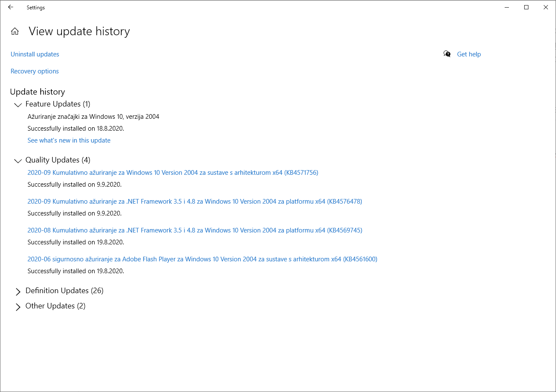Image resolution: width=556 pixels, height=392 pixels.
Task: Click the 'View update history' page title
Action: (79, 31)
